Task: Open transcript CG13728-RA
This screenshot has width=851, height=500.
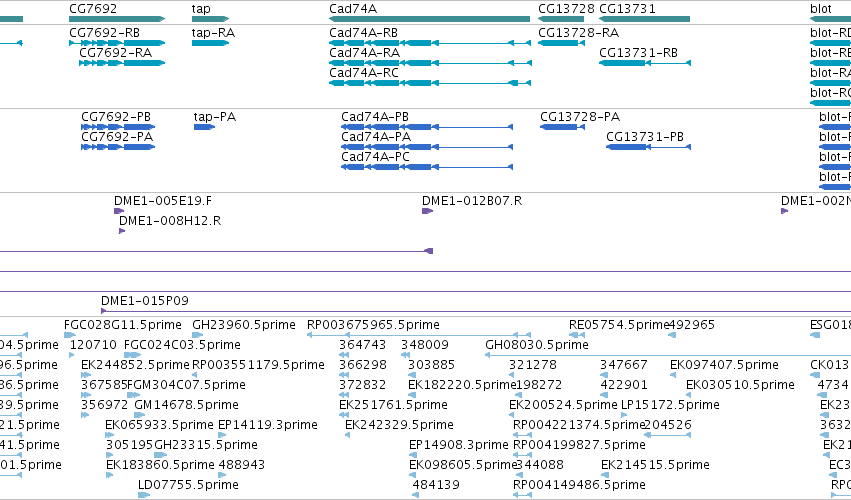Action: coord(579,33)
